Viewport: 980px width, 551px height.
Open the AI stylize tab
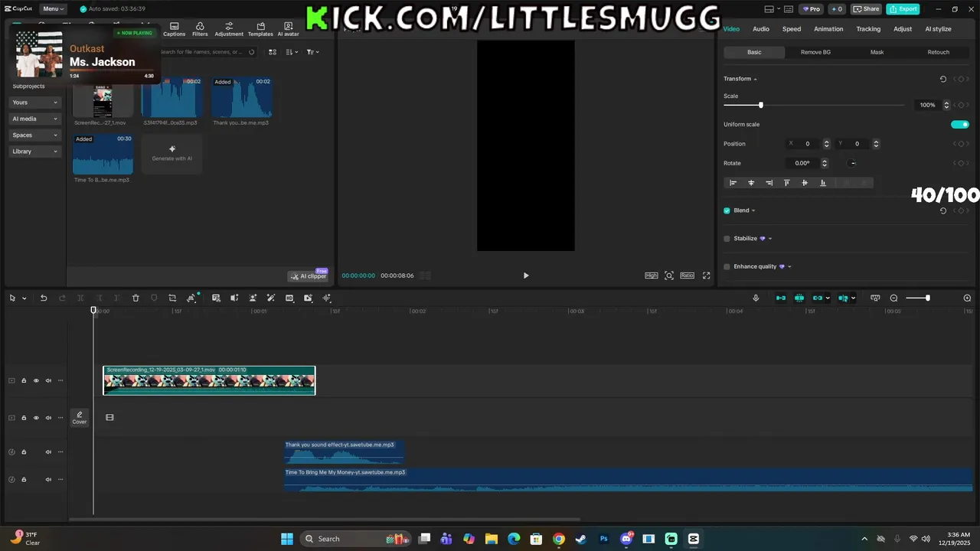[938, 29]
